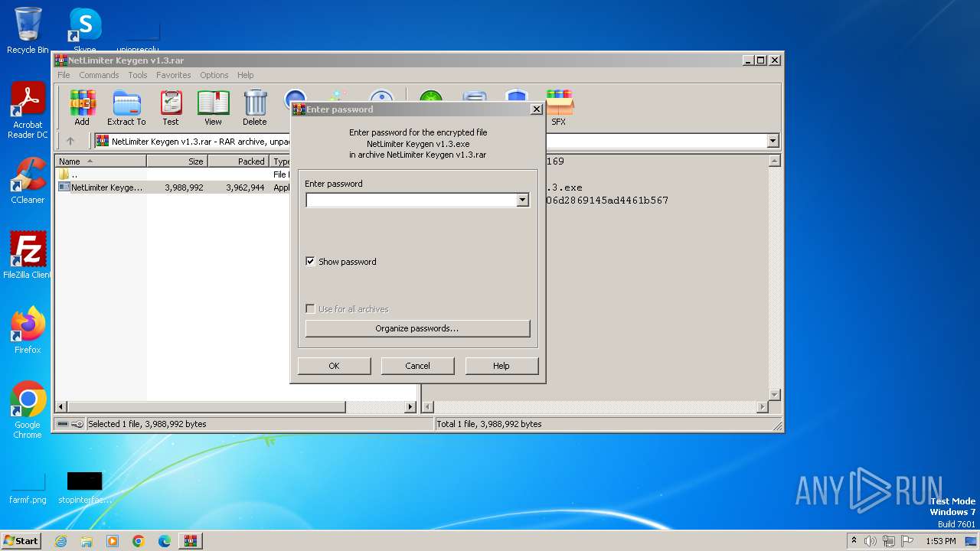Open the Help menu
This screenshot has width=980, height=551.
pos(245,75)
